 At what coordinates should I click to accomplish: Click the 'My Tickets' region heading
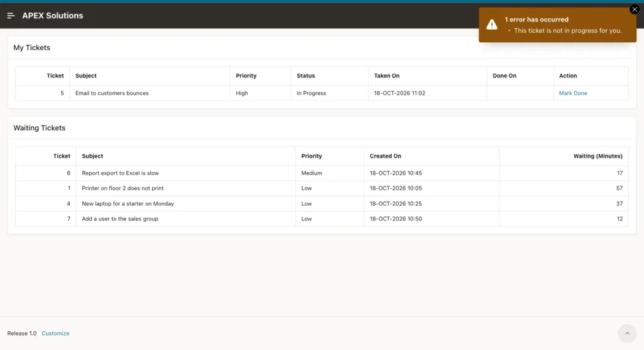(31, 48)
